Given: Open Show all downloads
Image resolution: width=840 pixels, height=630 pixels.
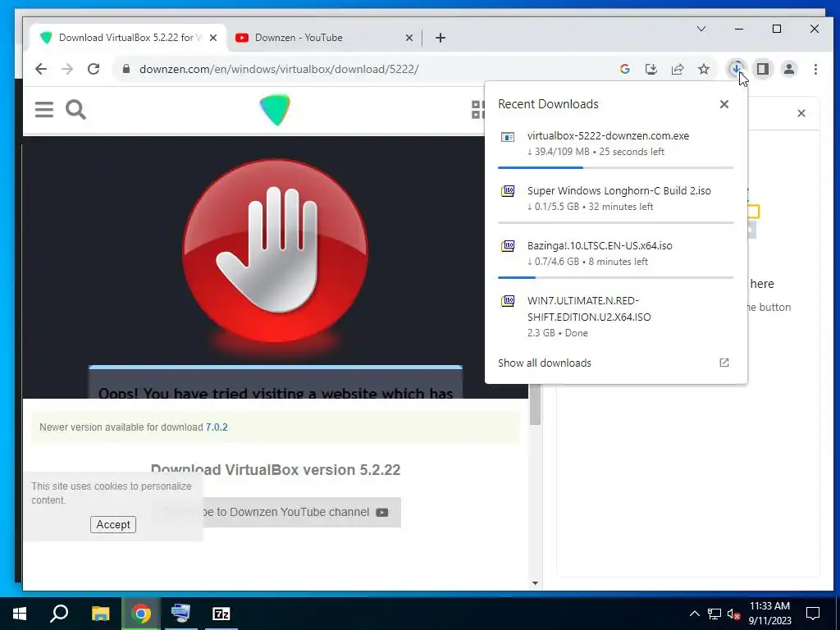Looking at the screenshot, I should (x=545, y=363).
